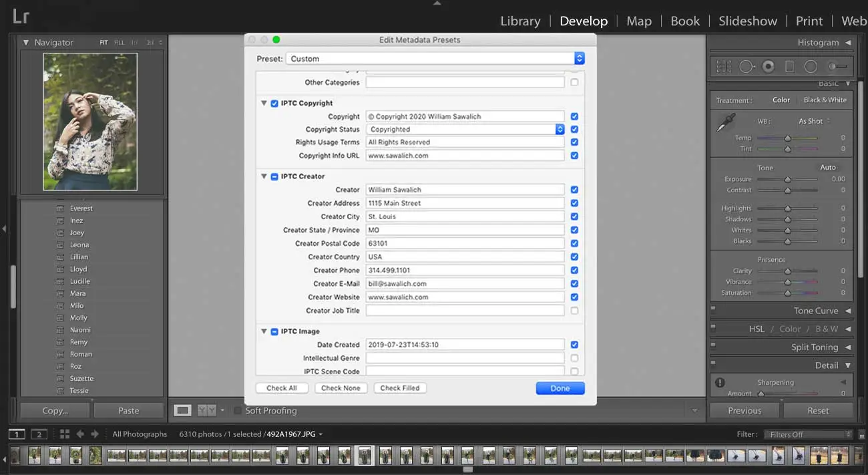Image resolution: width=868 pixels, height=475 pixels.
Task: Enable Soft Proofing
Action: click(x=238, y=411)
